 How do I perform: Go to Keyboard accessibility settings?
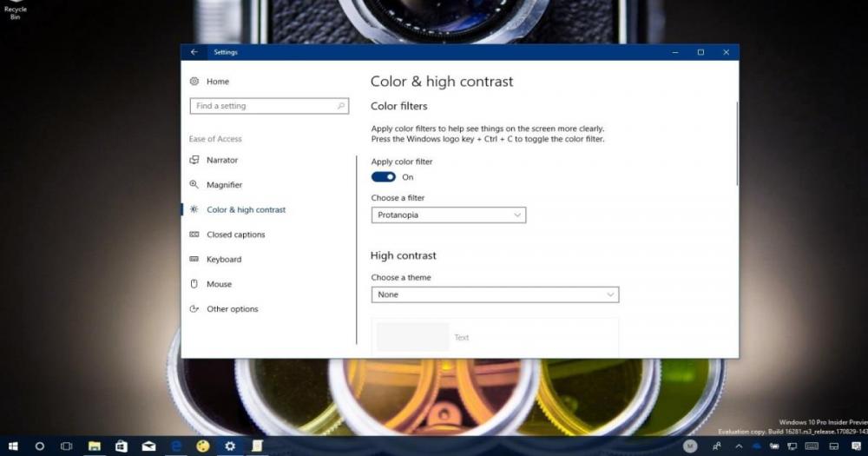(223, 260)
